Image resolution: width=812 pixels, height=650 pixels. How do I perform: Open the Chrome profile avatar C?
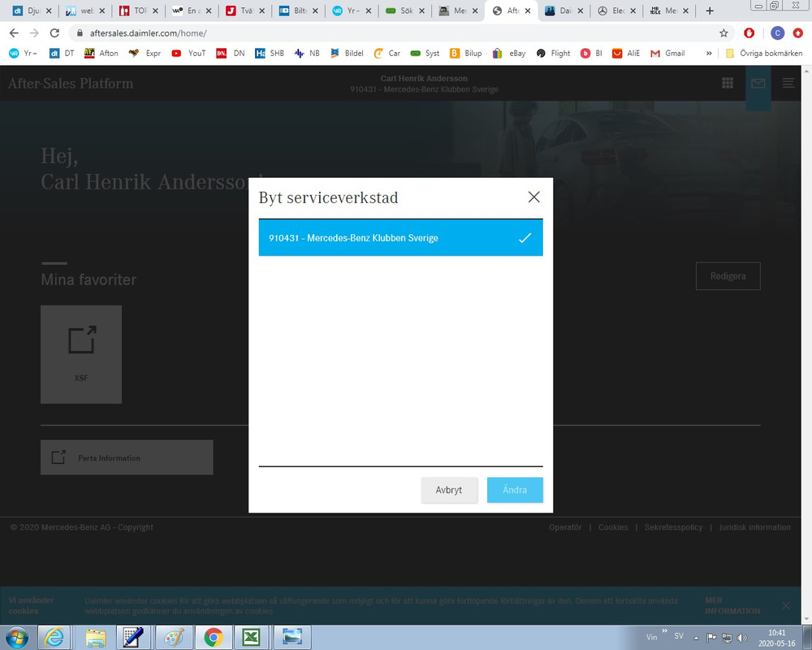click(x=777, y=33)
